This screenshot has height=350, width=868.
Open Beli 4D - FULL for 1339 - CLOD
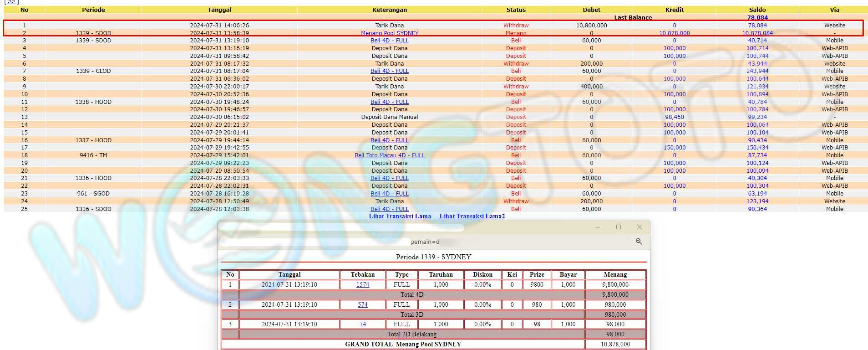tap(389, 71)
